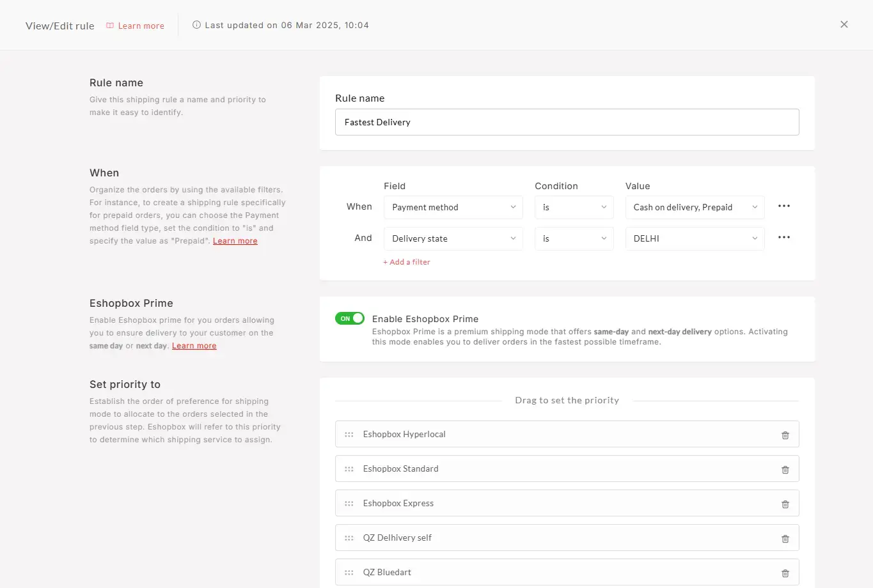The width and height of the screenshot is (873, 588).
Task: Click drag handle beside Eshopbox Express
Action: (349, 504)
